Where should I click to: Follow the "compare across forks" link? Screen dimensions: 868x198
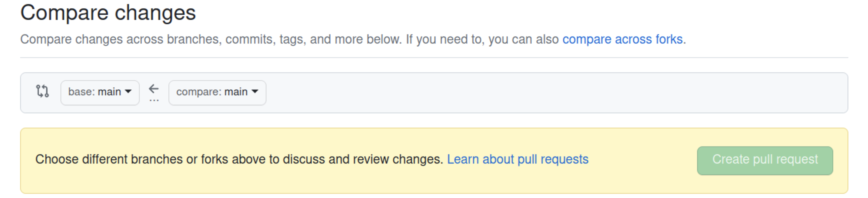pyautogui.click(x=623, y=39)
